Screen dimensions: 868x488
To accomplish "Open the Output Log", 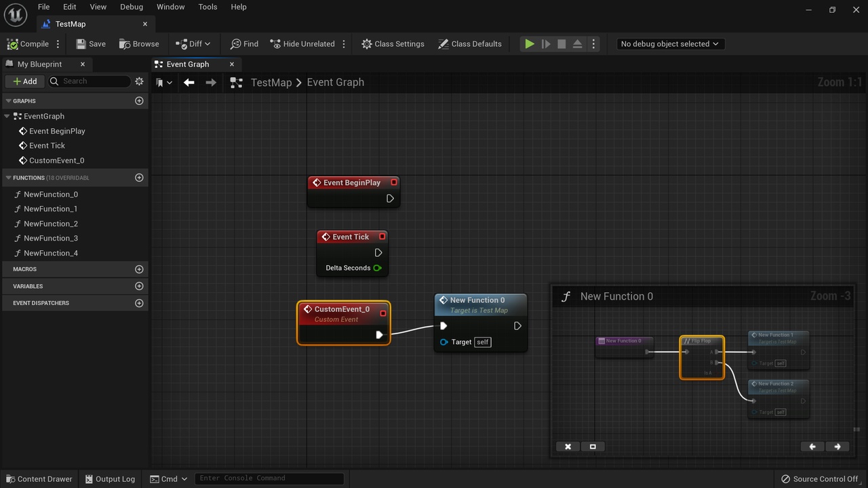I will [x=110, y=479].
